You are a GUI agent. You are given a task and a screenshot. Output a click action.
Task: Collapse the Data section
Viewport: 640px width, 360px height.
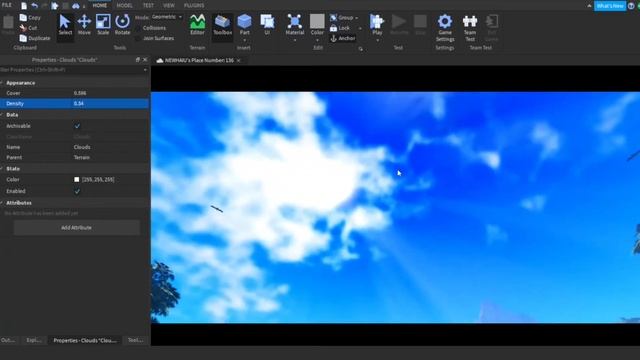tap(2, 115)
